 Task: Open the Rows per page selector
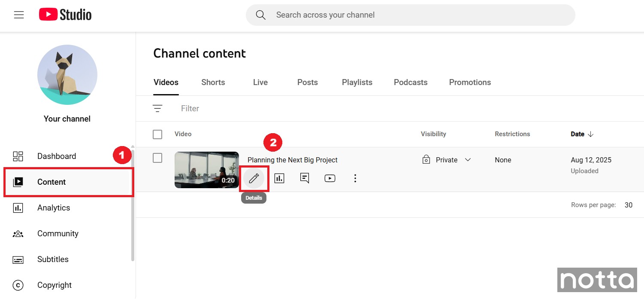click(628, 205)
